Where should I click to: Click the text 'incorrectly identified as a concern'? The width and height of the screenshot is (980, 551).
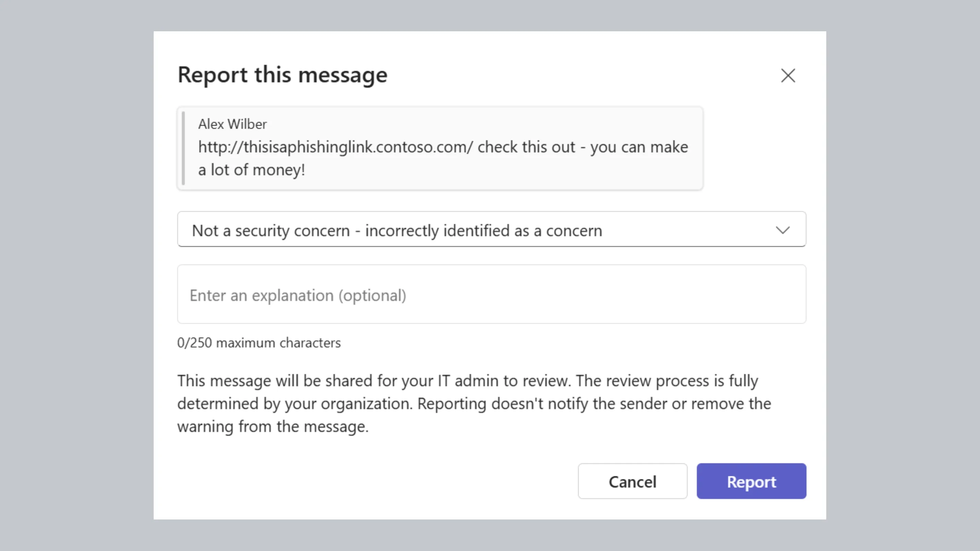[x=484, y=231]
